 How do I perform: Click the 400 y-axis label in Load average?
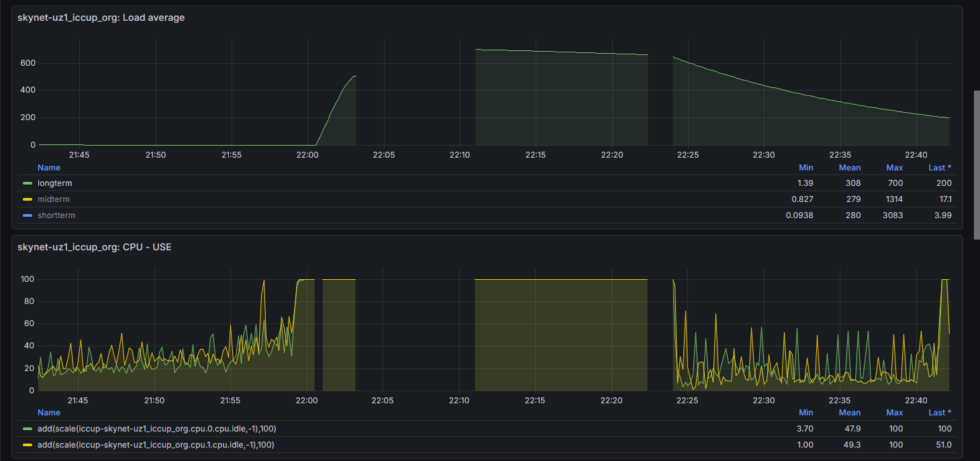point(28,91)
